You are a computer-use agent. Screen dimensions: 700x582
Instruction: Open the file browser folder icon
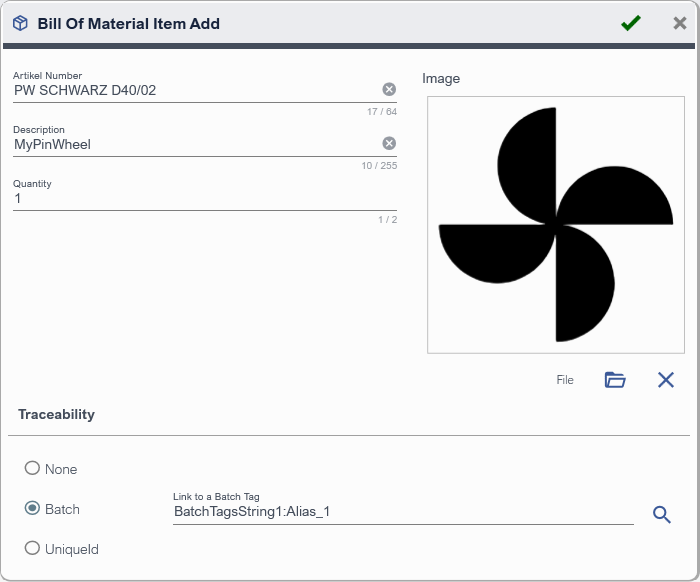click(615, 380)
